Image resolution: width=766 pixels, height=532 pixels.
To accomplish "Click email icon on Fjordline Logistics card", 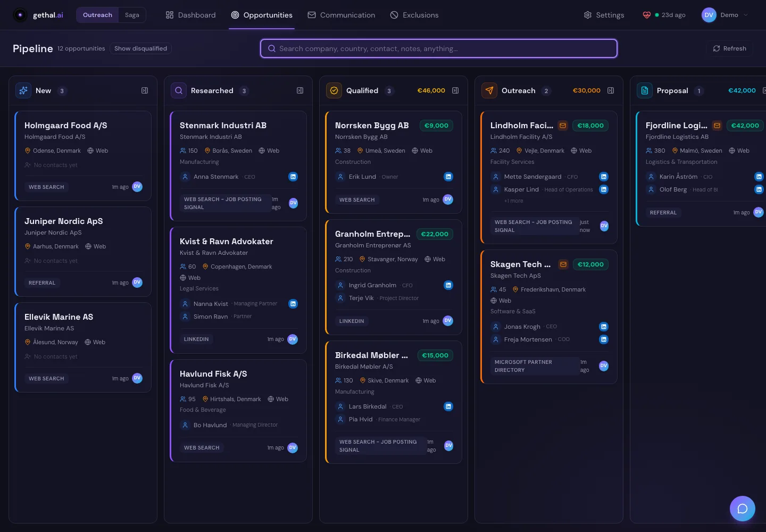I will pos(717,126).
